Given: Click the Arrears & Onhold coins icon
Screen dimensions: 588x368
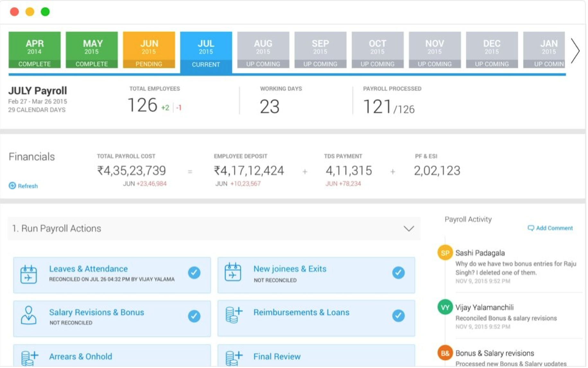Looking at the screenshot, I should [x=29, y=358].
